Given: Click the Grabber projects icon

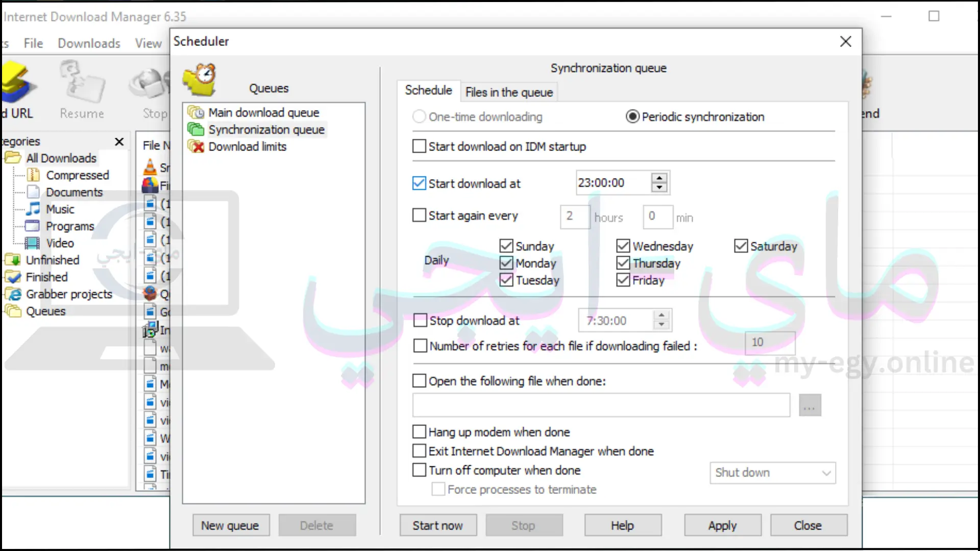Looking at the screenshot, I should 12,294.
